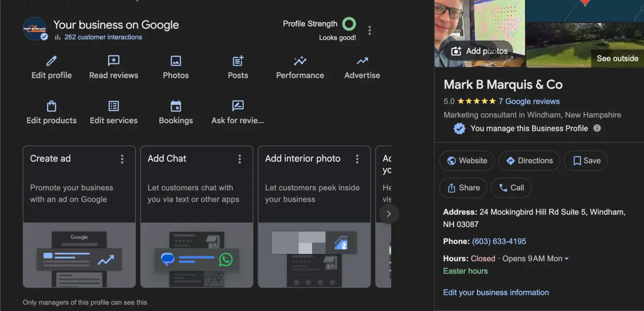Click 'Only managers of this profile' note
Viewport: 644px width, 311px height.
tap(85, 302)
